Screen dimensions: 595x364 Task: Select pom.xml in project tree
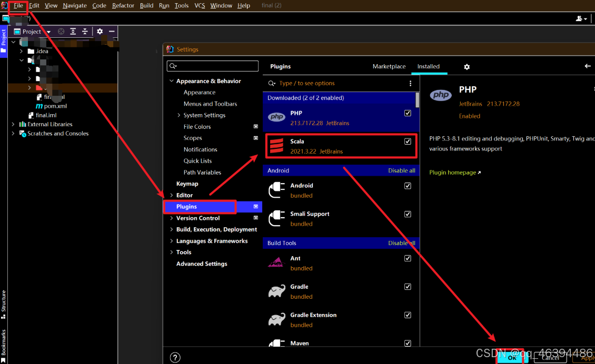coord(52,106)
